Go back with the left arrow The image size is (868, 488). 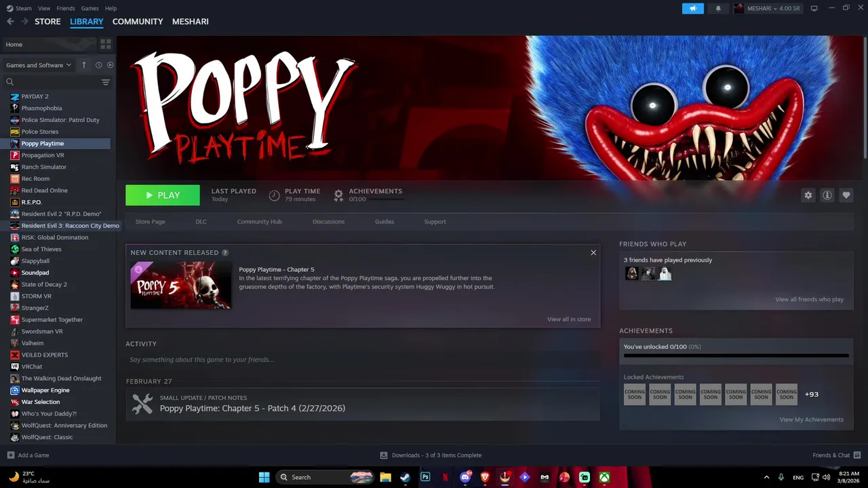pyautogui.click(x=10, y=22)
